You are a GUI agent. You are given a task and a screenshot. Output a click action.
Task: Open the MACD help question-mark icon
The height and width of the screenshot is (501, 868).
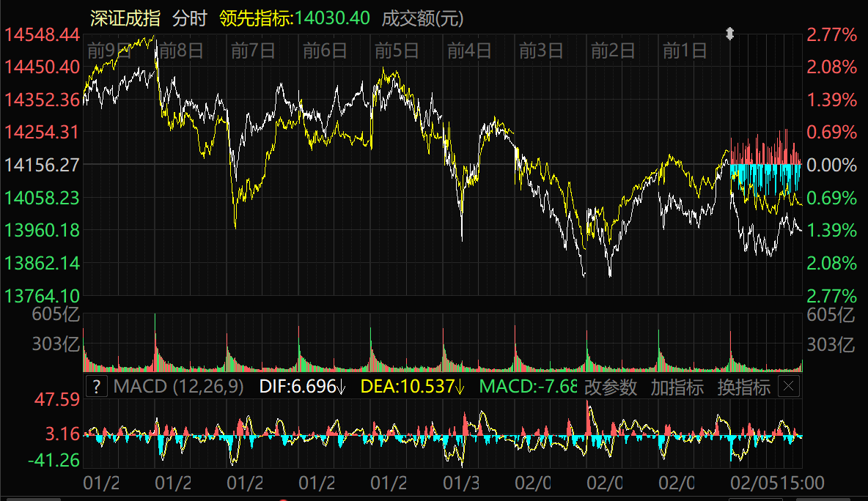click(96, 387)
